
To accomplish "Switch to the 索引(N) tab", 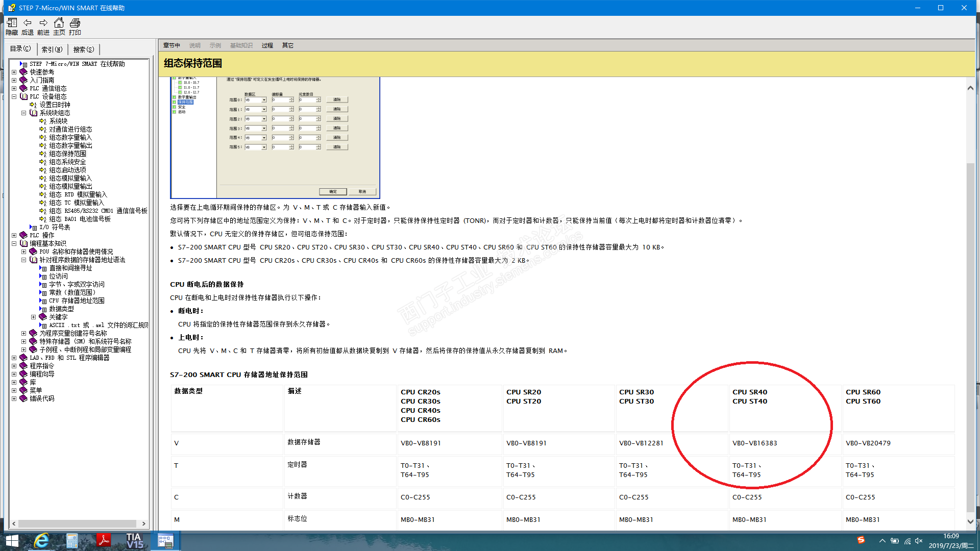I will [52, 49].
